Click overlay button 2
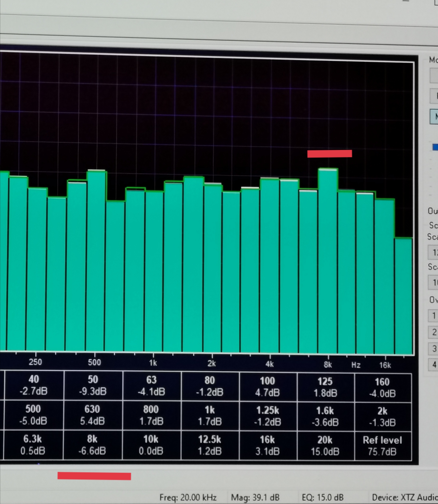This screenshot has height=504, width=438. click(433, 332)
